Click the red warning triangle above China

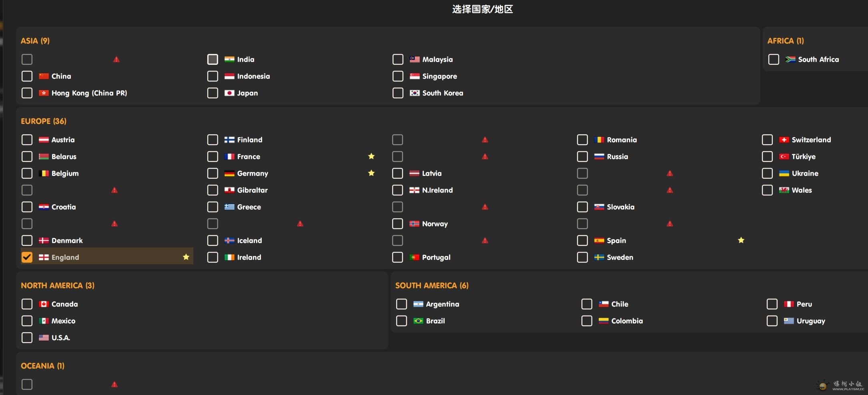(116, 59)
